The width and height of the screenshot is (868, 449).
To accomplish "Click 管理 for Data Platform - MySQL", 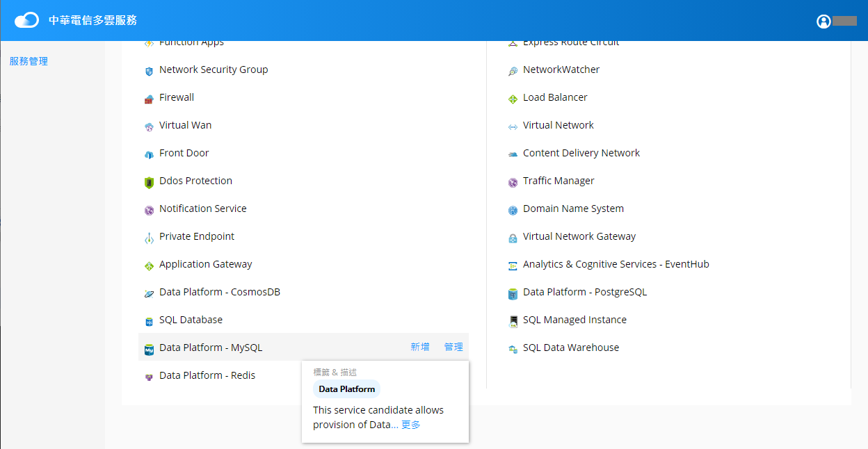I will click(x=453, y=347).
